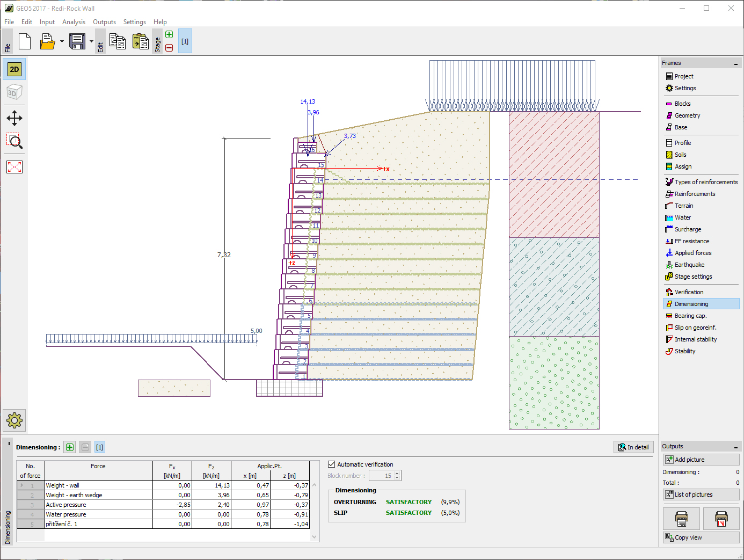Click the In detail button
This screenshot has height=560, width=744.
(x=633, y=447)
